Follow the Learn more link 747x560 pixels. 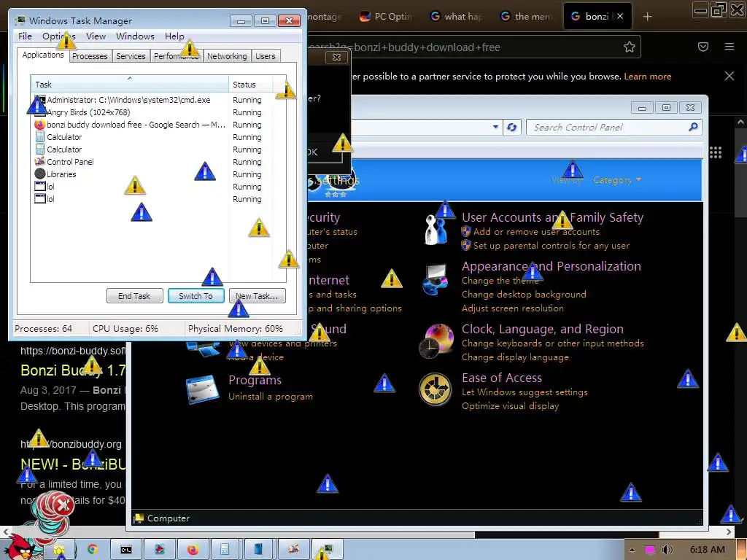pos(648,76)
